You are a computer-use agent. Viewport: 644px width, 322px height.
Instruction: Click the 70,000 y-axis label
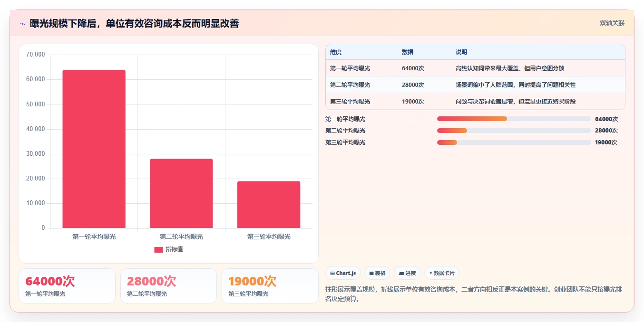(x=36, y=55)
